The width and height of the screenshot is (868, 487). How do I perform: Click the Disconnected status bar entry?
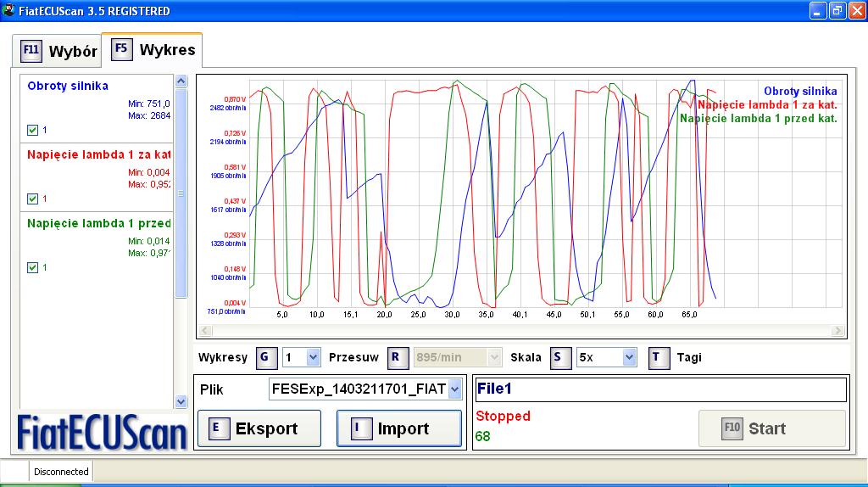[61, 472]
